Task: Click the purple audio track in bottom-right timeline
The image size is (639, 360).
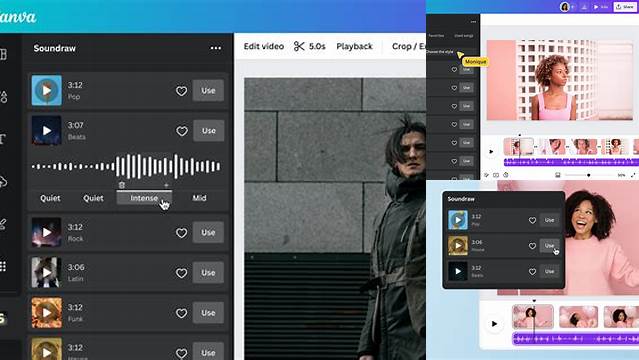Action: tap(575, 339)
